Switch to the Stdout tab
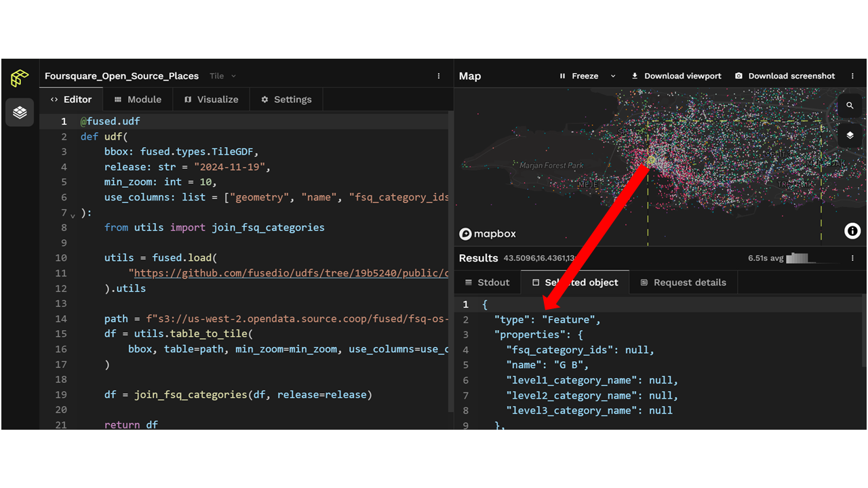This screenshot has height=488, width=868. pyautogui.click(x=487, y=282)
